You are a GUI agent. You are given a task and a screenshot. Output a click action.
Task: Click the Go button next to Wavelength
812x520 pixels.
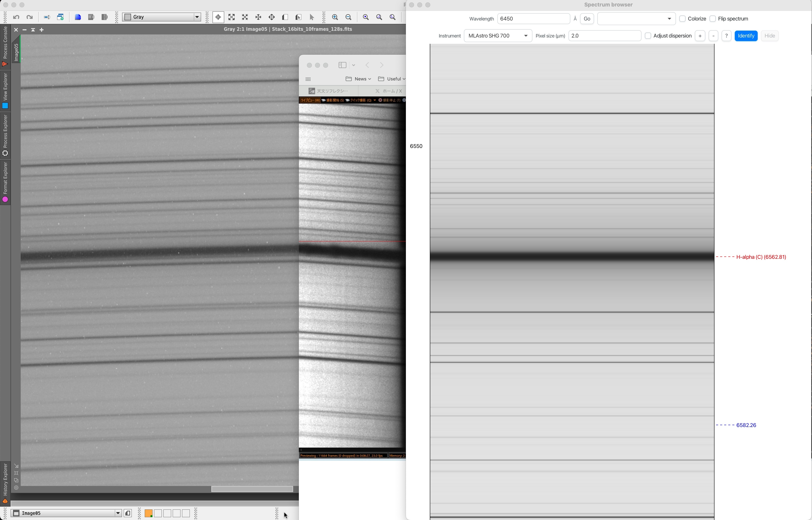(587, 19)
